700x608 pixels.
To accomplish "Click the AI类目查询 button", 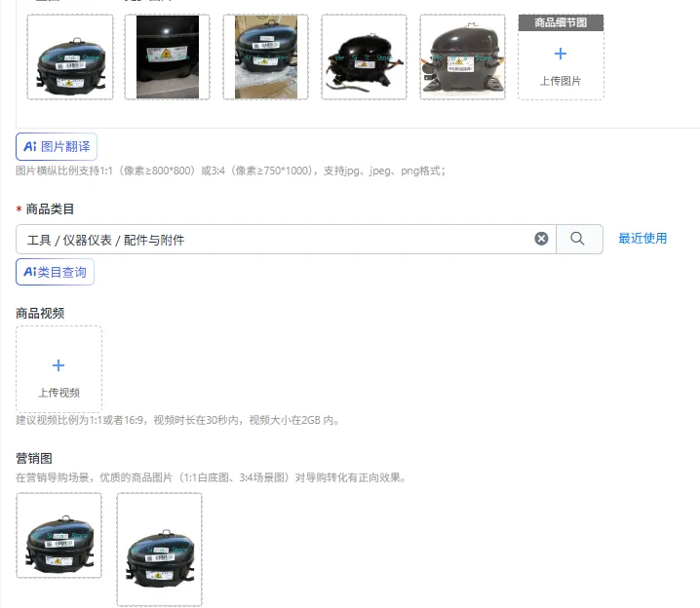I will [55, 272].
